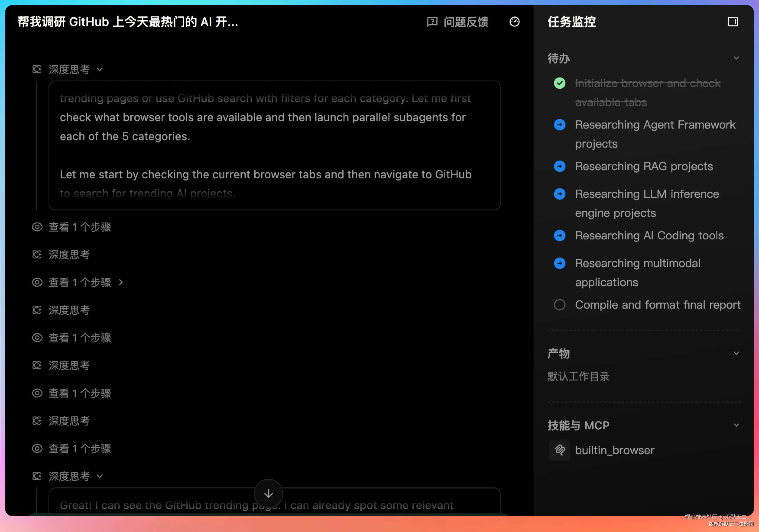
Task: Select 'Researching Agent Framework projects' todo text
Action: pos(655,134)
